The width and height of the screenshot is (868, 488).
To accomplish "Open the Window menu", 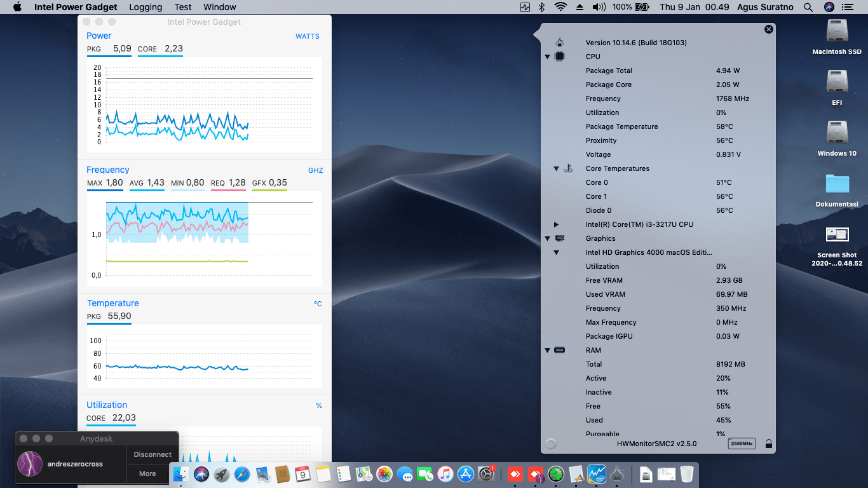I will [x=220, y=7].
